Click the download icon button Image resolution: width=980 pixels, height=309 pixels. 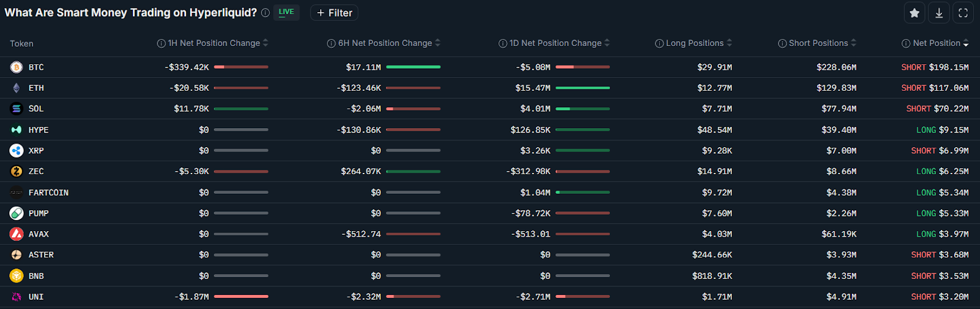[939, 13]
